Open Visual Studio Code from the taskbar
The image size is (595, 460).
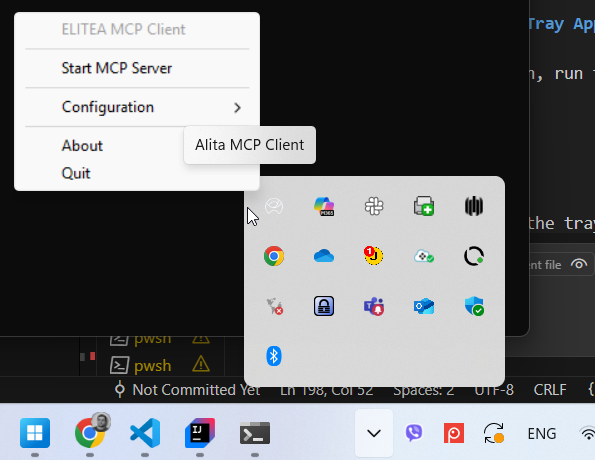click(x=145, y=433)
